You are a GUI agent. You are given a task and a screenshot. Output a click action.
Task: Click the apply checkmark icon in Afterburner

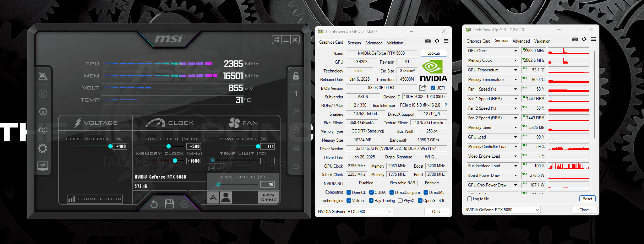(x=185, y=204)
